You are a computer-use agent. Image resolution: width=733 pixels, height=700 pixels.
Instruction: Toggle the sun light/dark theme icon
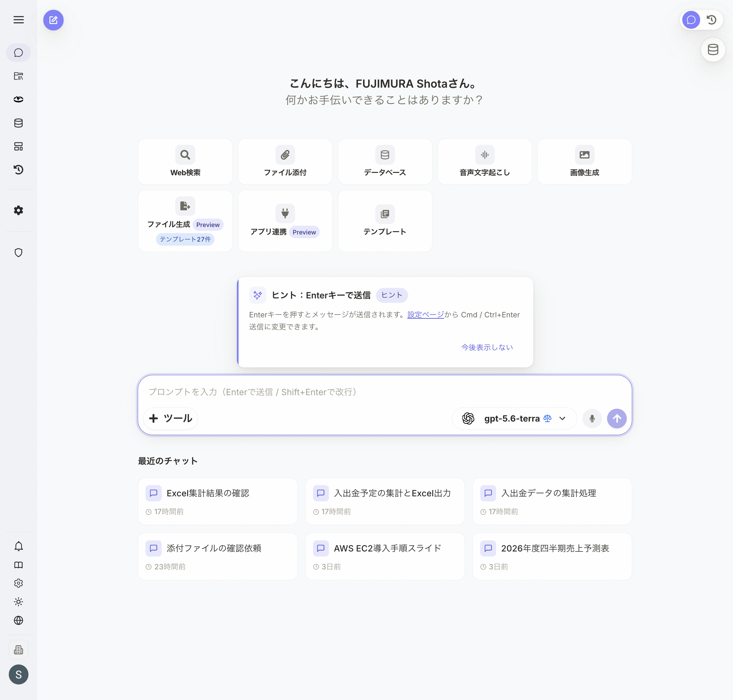pos(18,602)
